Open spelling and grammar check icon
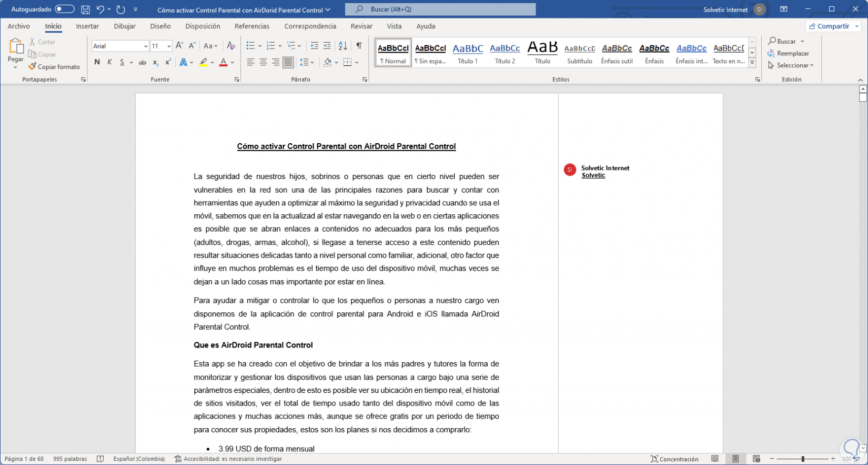Viewport: 868px width, 465px height. [x=100, y=459]
